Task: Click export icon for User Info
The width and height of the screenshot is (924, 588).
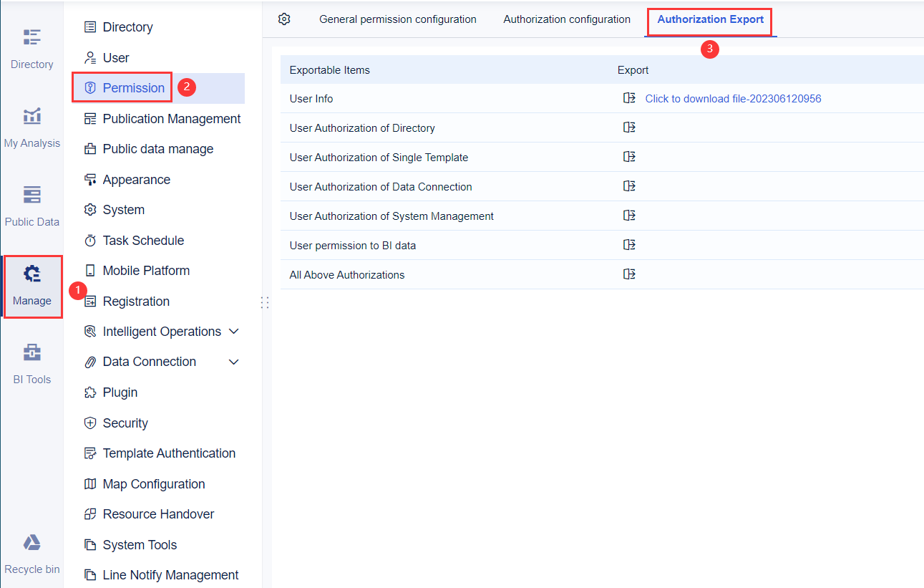Action: coord(629,98)
